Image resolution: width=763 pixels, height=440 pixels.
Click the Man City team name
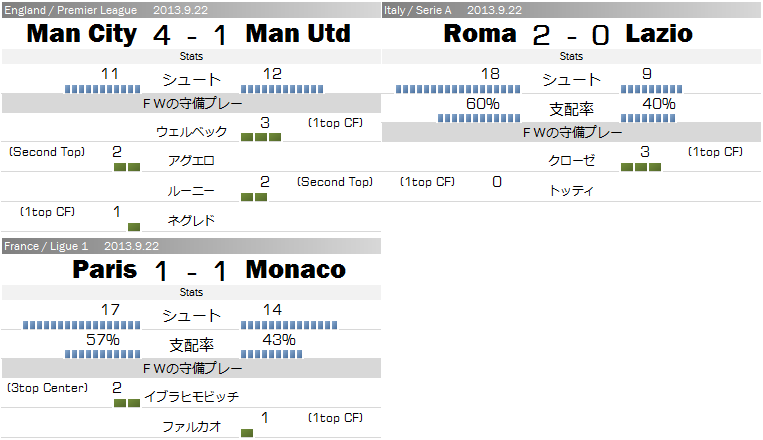pos(82,34)
